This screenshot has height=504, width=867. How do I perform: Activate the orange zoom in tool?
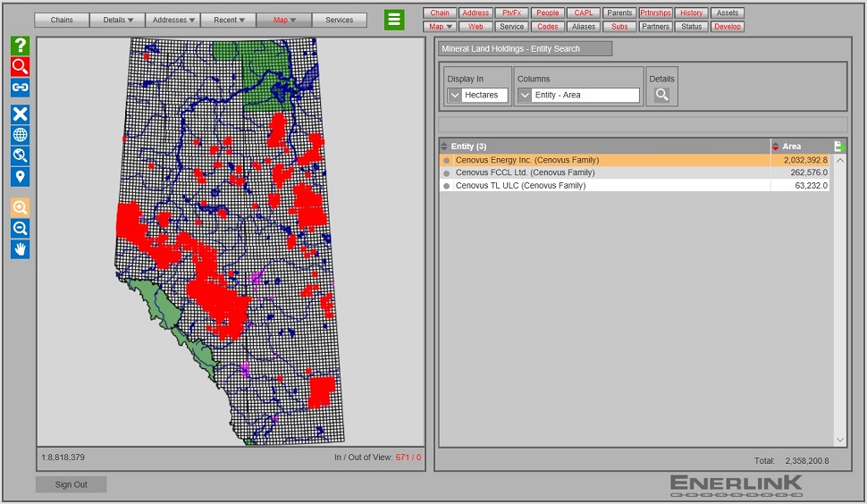pos(20,207)
